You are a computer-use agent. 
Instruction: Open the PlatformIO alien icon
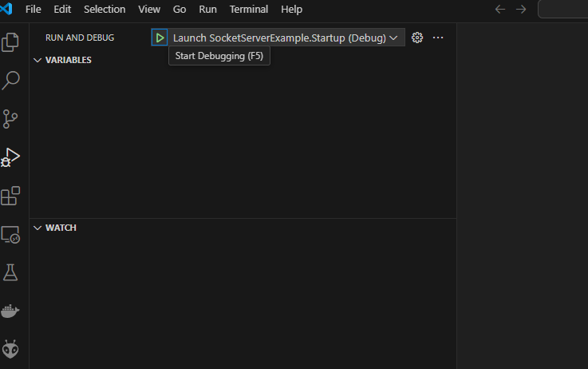pos(10,349)
